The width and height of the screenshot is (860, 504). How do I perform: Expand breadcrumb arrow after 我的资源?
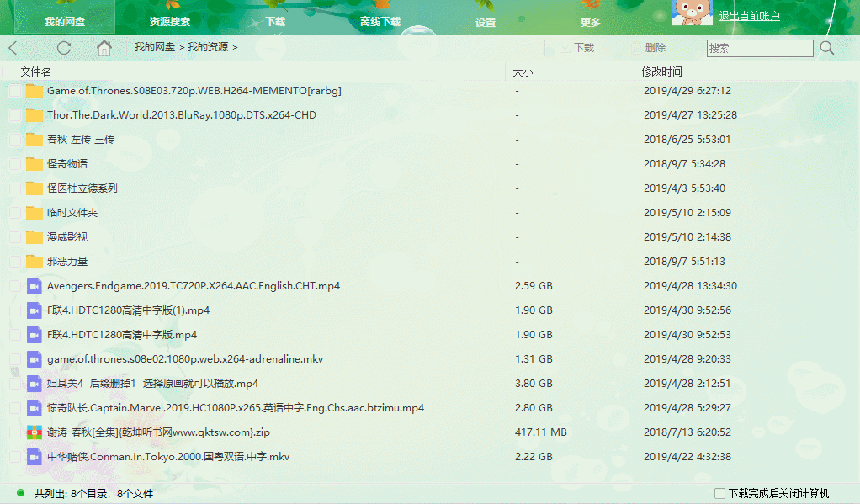(235, 48)
